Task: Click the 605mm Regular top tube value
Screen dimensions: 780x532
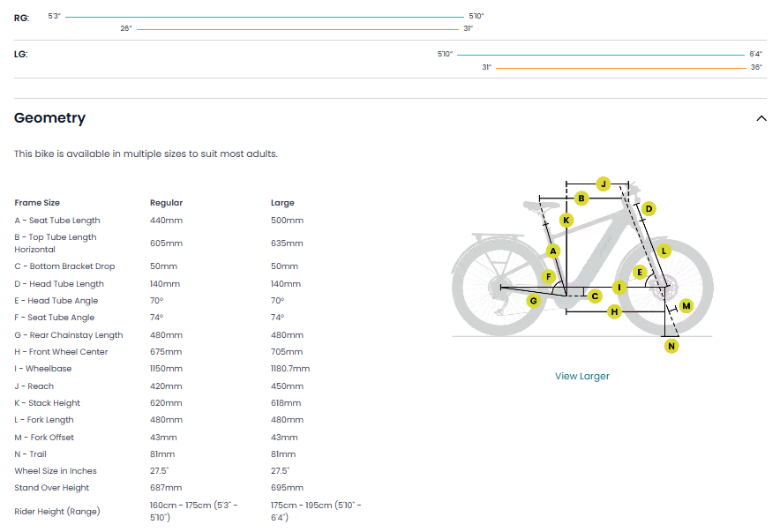Action: [x=166, y=244]
